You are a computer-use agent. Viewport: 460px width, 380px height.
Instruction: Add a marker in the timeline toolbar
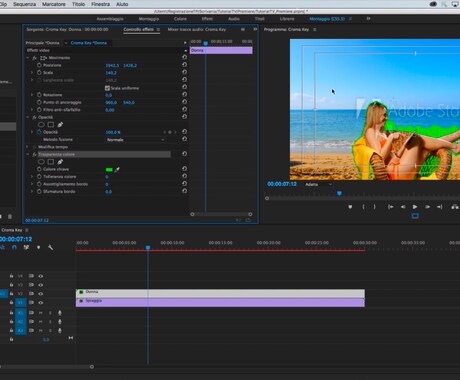point(39,247)
